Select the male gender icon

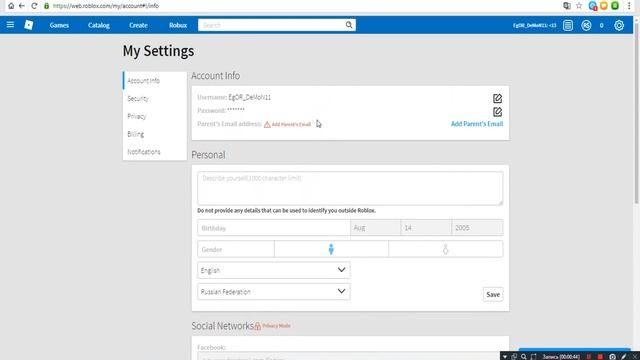(x=331, y=249)
